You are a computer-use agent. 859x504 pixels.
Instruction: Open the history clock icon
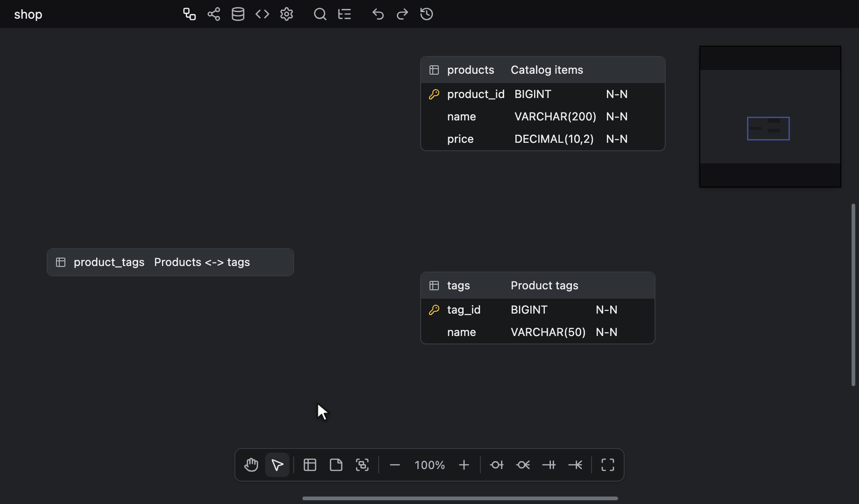tap(427, 14)
